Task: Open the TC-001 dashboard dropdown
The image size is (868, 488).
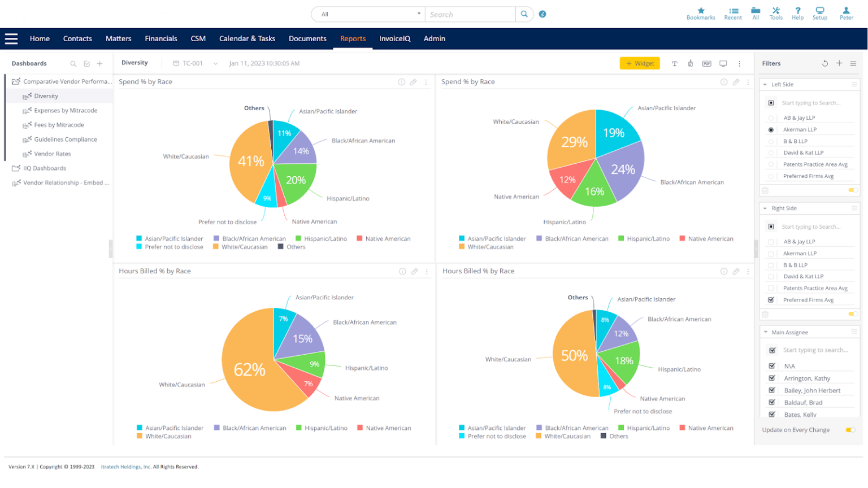Action: pyautogui.click(x=215, y=63)
